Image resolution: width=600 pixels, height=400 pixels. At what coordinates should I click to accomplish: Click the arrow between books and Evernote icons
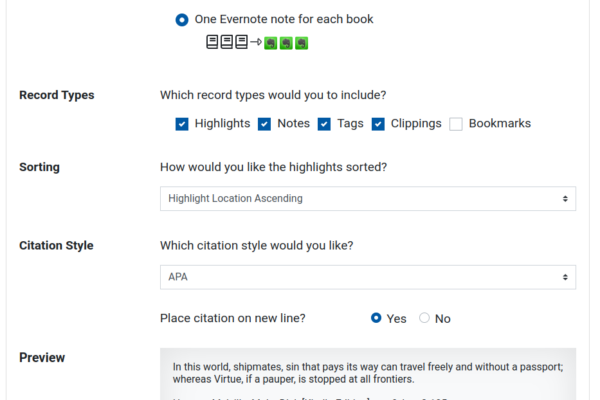[x=256, y=42]
